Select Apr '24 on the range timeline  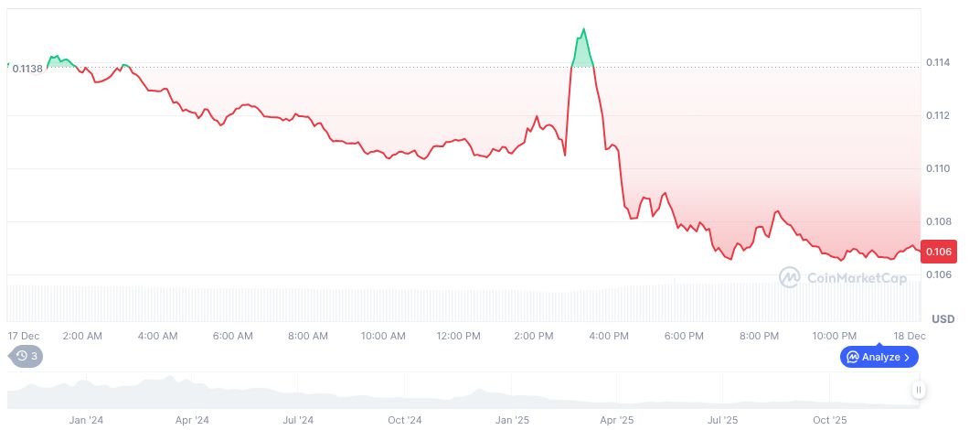point(191,420)
